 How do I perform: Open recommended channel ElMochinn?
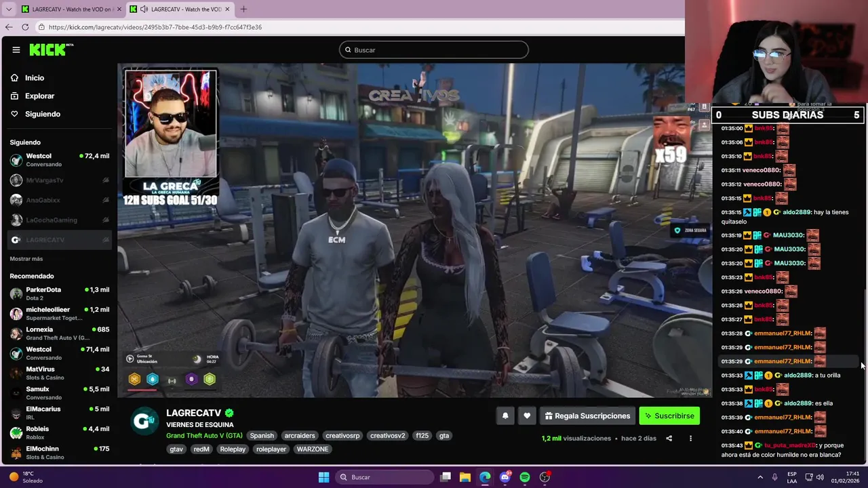click(60, 453)
